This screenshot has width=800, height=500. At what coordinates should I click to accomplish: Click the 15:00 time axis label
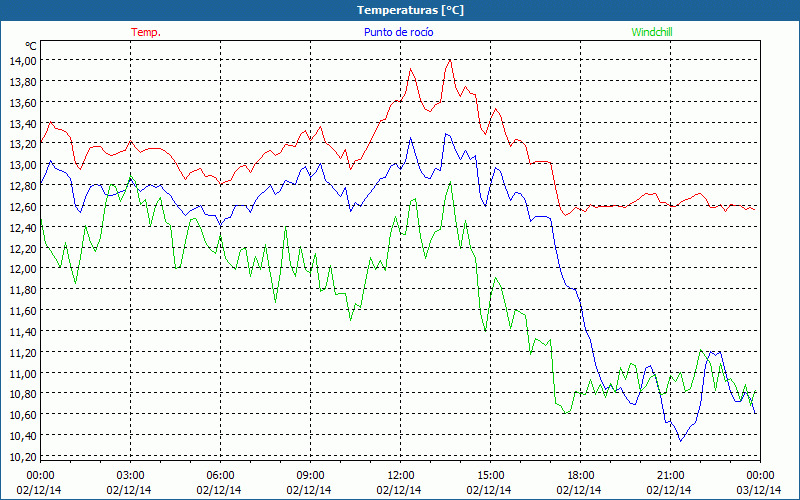coord(490,476)
